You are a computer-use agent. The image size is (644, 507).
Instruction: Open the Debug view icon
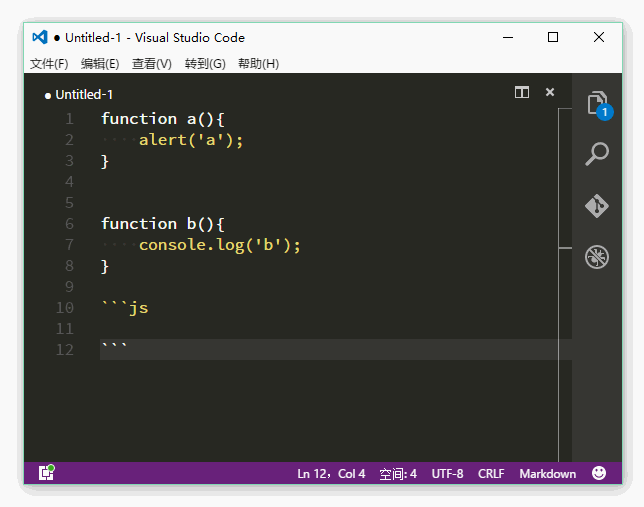coord(597,257)
